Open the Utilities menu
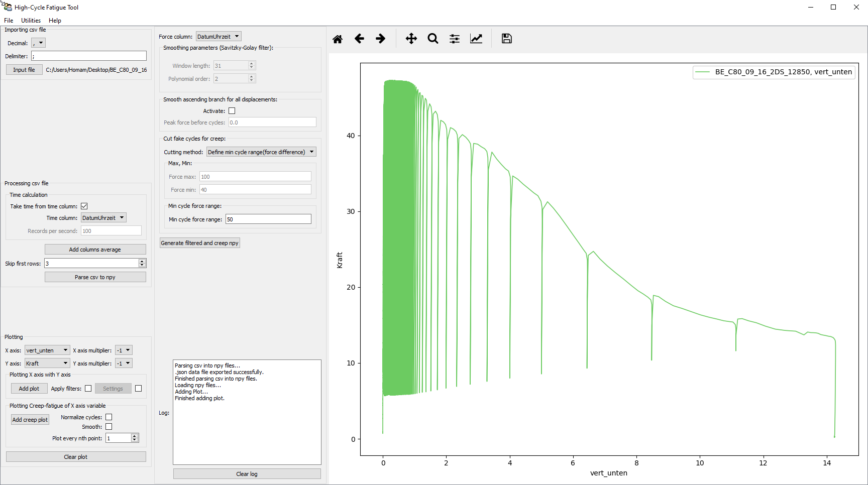The image size is (868, 485). click(31, 21)
